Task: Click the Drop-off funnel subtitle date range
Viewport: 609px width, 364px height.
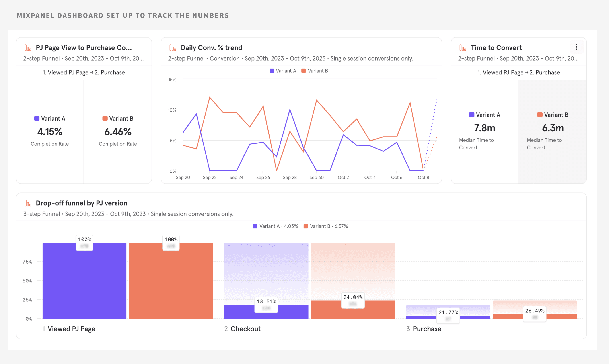Action: tap(105, 214)
